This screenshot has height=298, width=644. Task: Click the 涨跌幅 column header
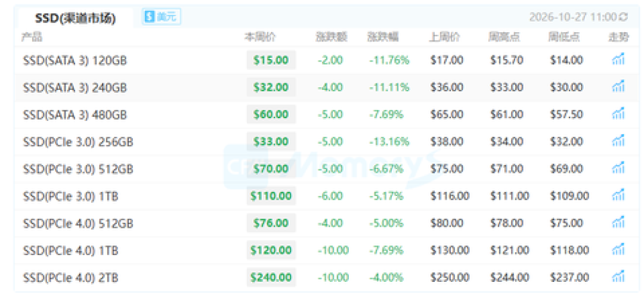pos(383,38)
